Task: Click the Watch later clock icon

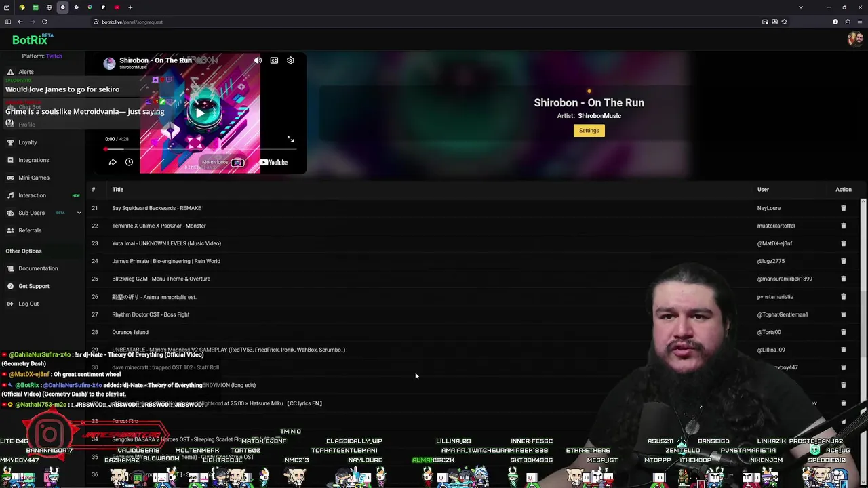Action: 129,162
